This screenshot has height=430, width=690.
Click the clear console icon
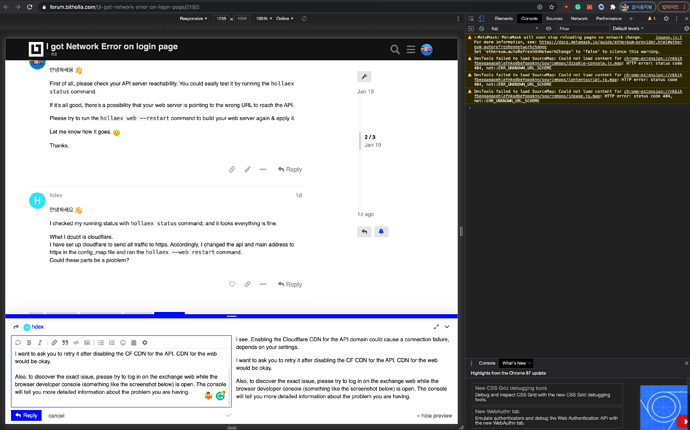tap(481, 29)
